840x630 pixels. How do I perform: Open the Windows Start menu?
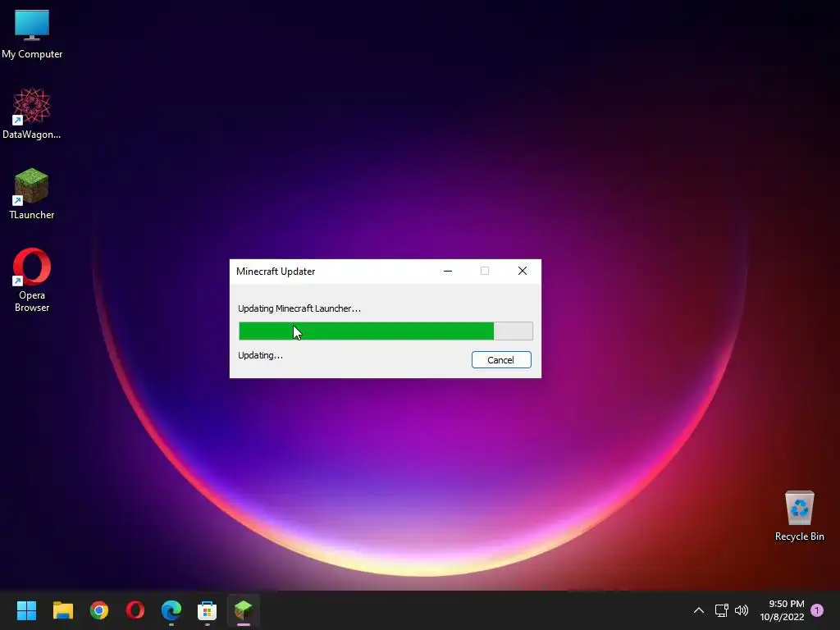click(x=26, y=610)
